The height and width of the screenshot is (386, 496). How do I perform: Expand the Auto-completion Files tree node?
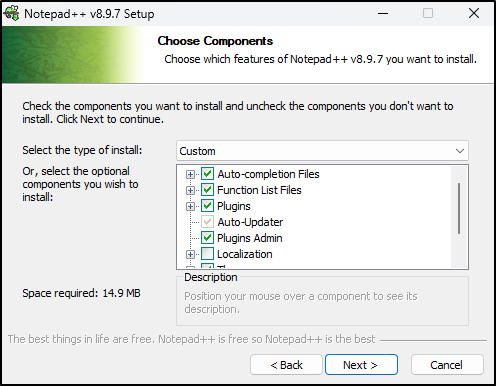coord(190,174)
